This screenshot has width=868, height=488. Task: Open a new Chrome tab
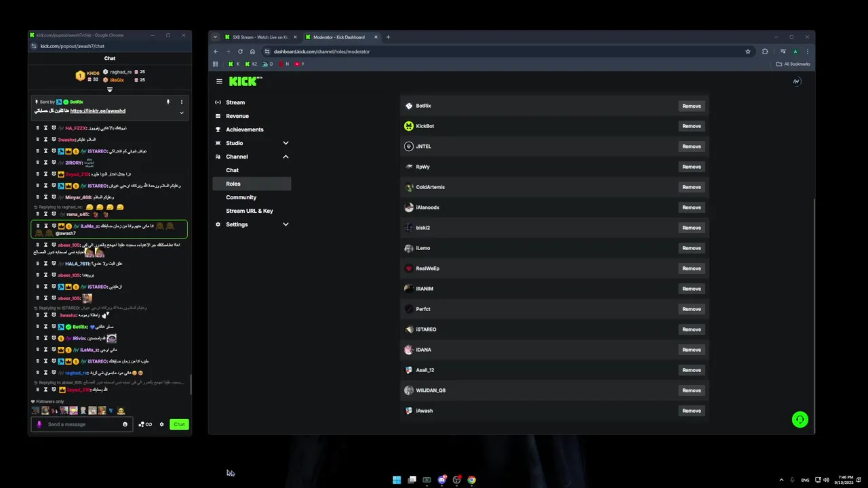[388, 37]
